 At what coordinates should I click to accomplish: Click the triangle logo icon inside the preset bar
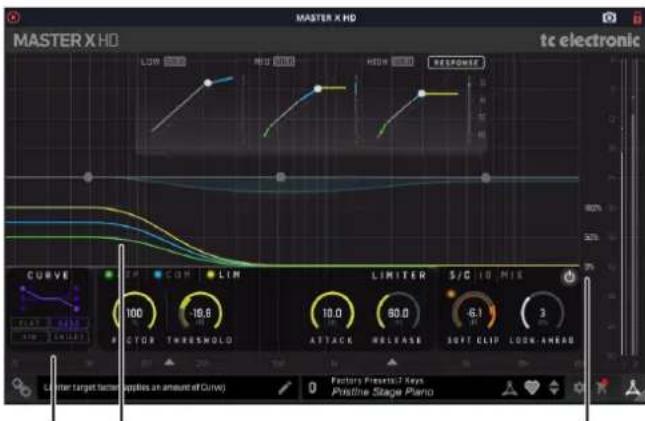coord(509,388)
